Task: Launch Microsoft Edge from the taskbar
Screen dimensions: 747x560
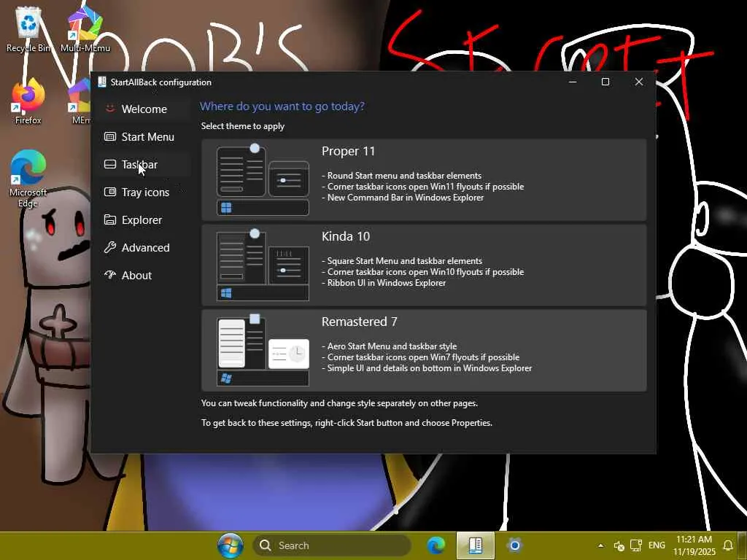Action: tap(436, 545)
